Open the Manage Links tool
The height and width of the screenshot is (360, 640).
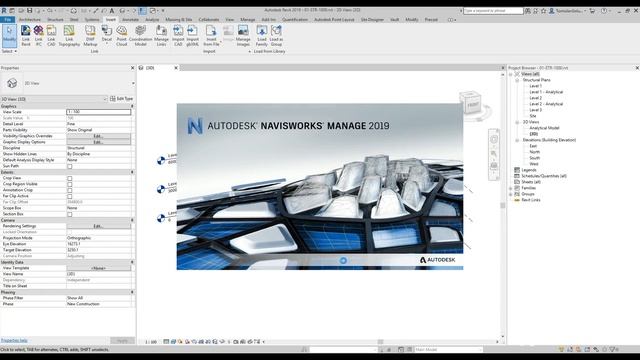tap(161, 36)
